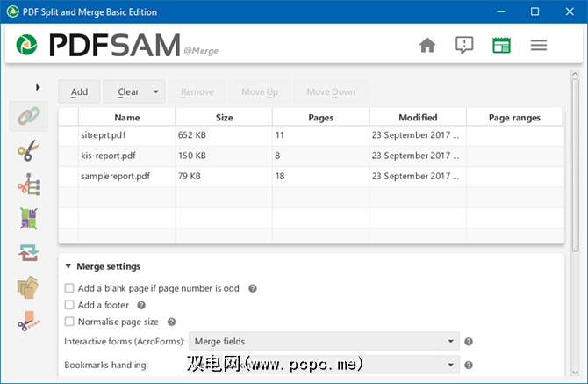
Task: Show help for Normalise page size
Action: click(x=172, y=322)
